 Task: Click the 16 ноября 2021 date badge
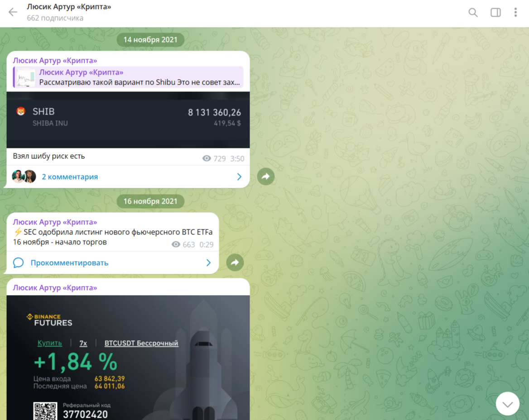pos(150,201)
